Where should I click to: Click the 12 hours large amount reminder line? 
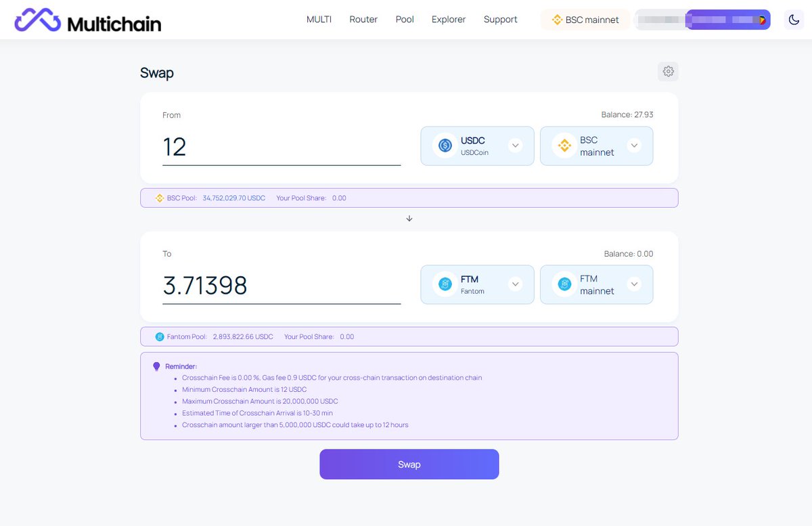point(295,425)
